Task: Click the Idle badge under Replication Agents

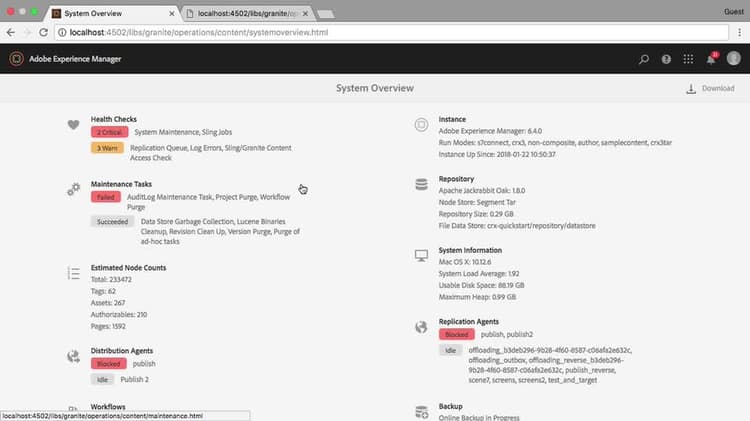Action: pos(451,350)
